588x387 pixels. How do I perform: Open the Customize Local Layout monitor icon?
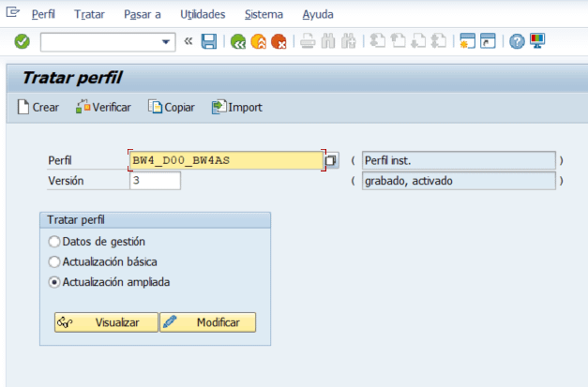point(537,41)
